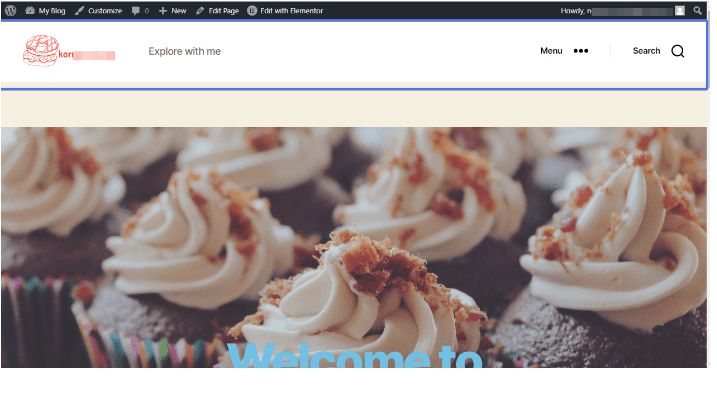Click the plus icon for New
The image size is (717, 398).
tap(163, 11)
